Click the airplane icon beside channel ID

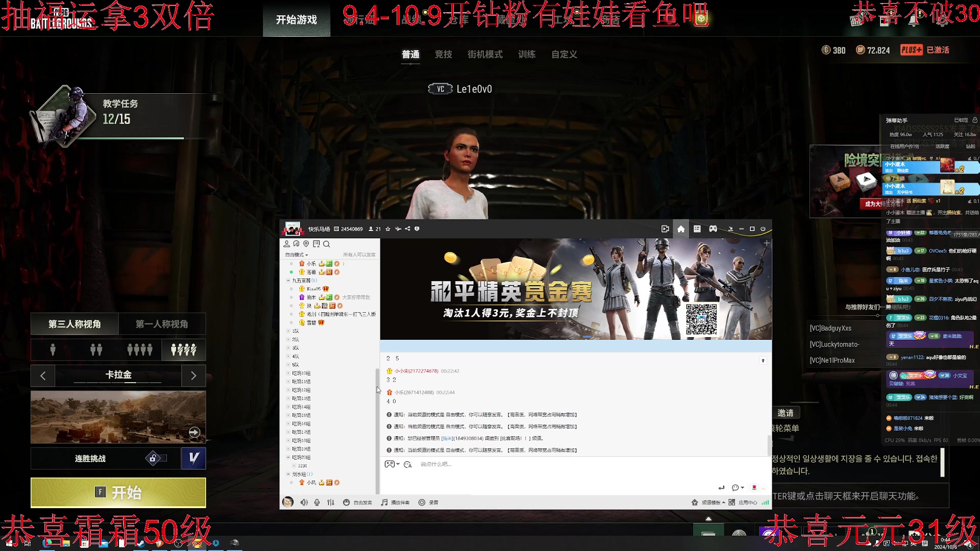point(398,229)
